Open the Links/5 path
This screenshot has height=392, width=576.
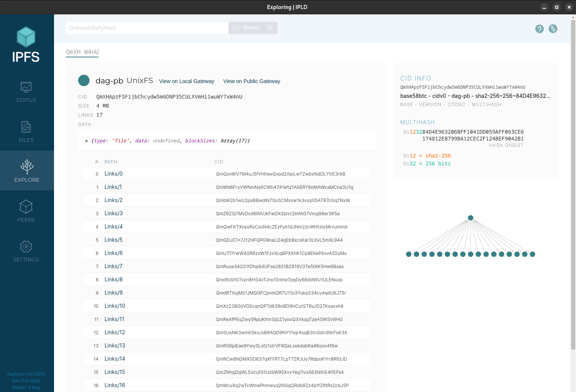click(x=114, y=240)
